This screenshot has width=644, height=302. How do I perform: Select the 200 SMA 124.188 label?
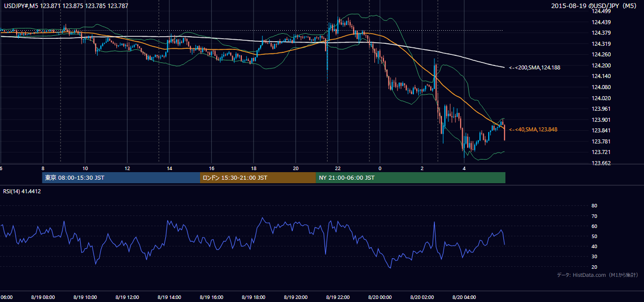point(535,67)
